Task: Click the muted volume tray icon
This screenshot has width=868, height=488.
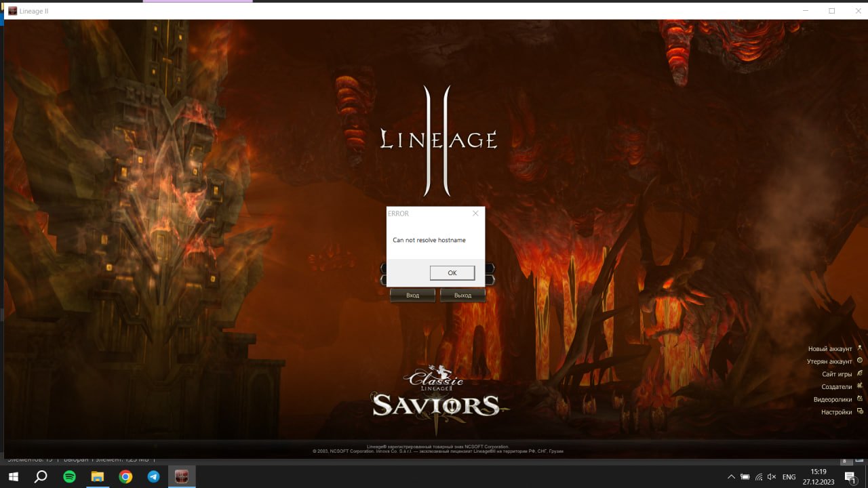Action: click(772, 477)
